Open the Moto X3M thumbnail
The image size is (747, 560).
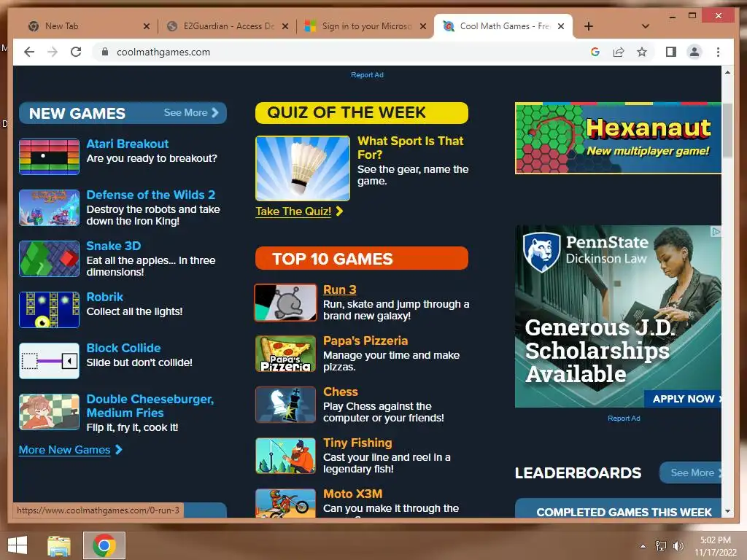pos(285,503)
